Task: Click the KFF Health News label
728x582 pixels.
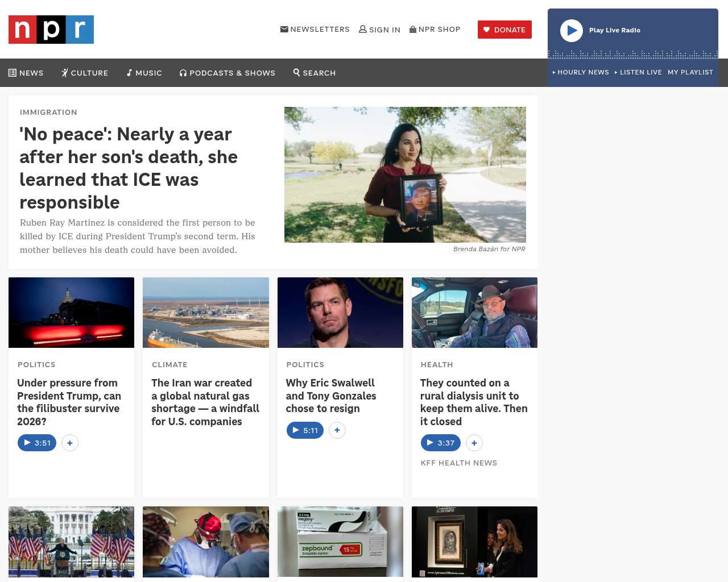Action: 459,463
